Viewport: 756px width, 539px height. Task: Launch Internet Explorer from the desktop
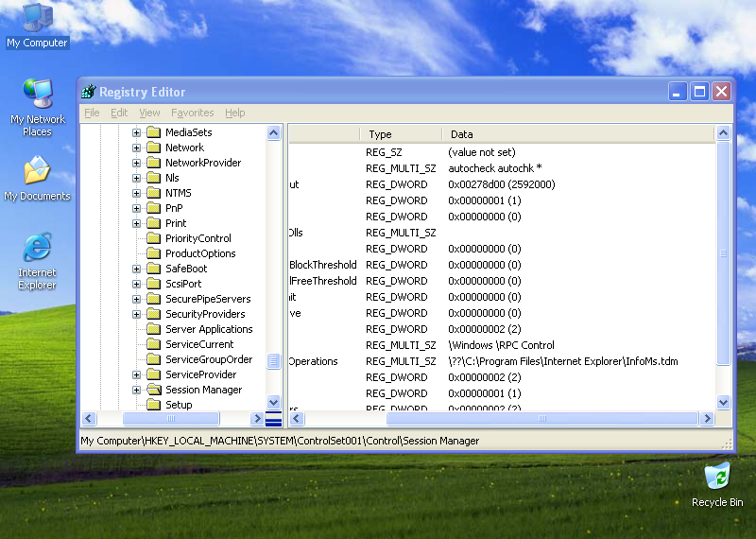(x=37, y=261)
